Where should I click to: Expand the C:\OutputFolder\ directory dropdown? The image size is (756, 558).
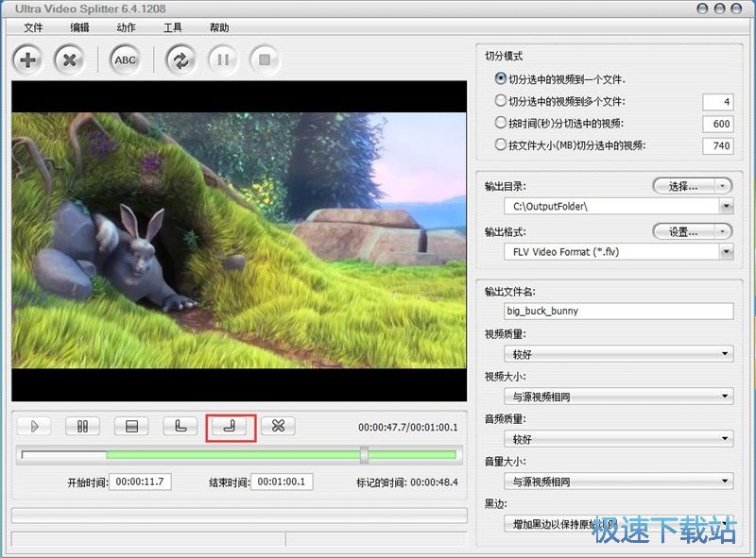pos(726,206)
